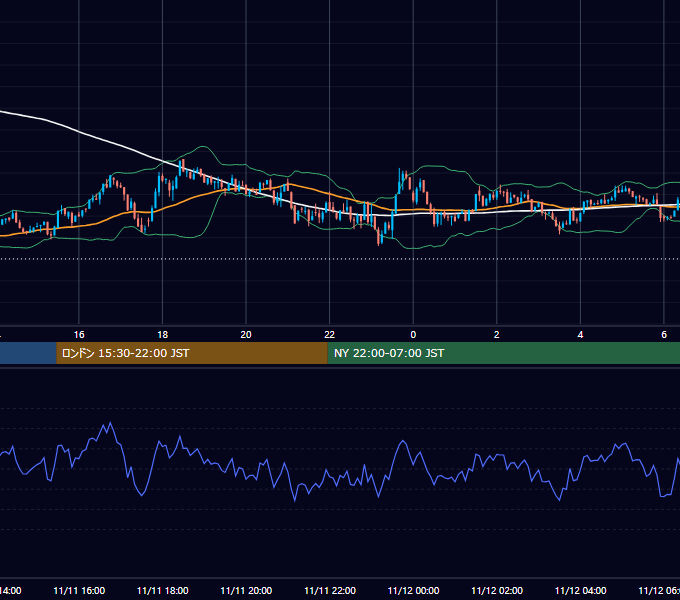Click the 11/11 18:00 date label
Viewport: 680px width, 600px height.
coord(163,590)
